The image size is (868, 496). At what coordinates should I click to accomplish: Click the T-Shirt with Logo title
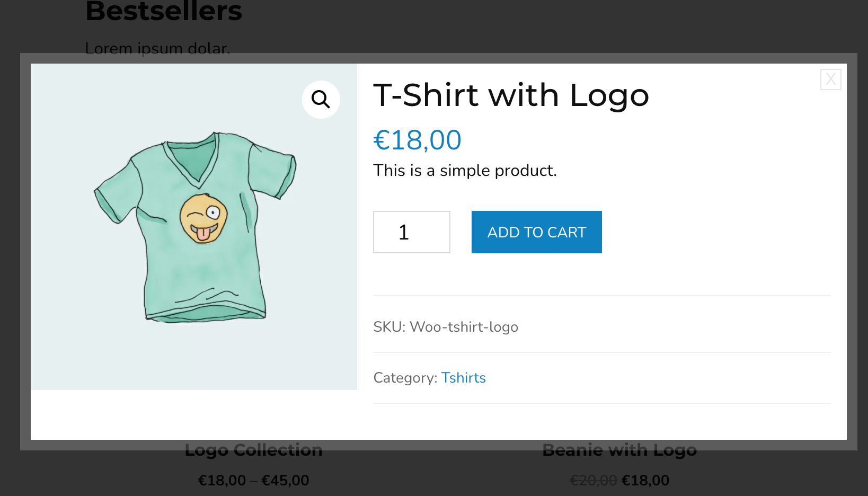[x=511, y=95]
